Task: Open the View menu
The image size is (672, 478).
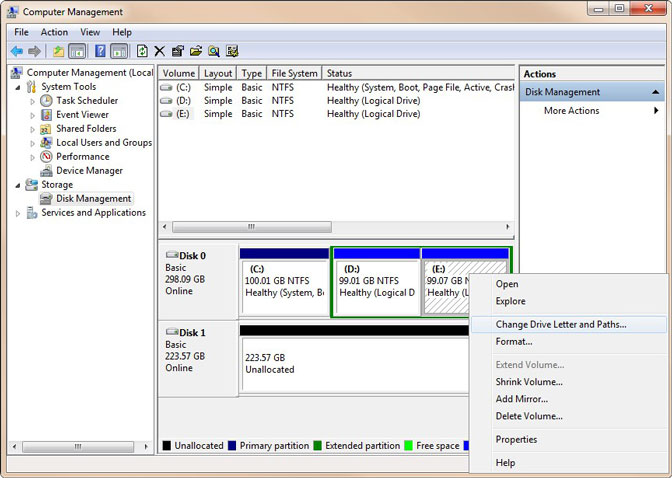Action: click(x=90, y=32)
